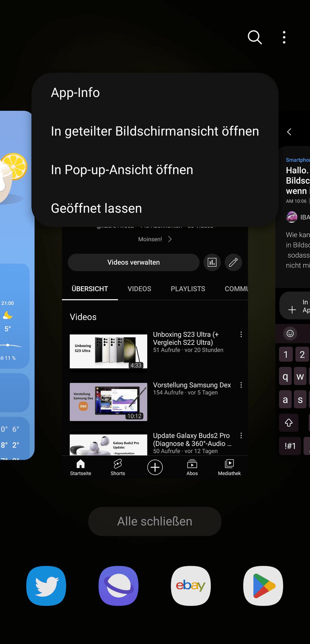Tap the Smartphone category link in right card
Image resolution: width=310 pixels, height=644 pixels.
pos(298,160)
